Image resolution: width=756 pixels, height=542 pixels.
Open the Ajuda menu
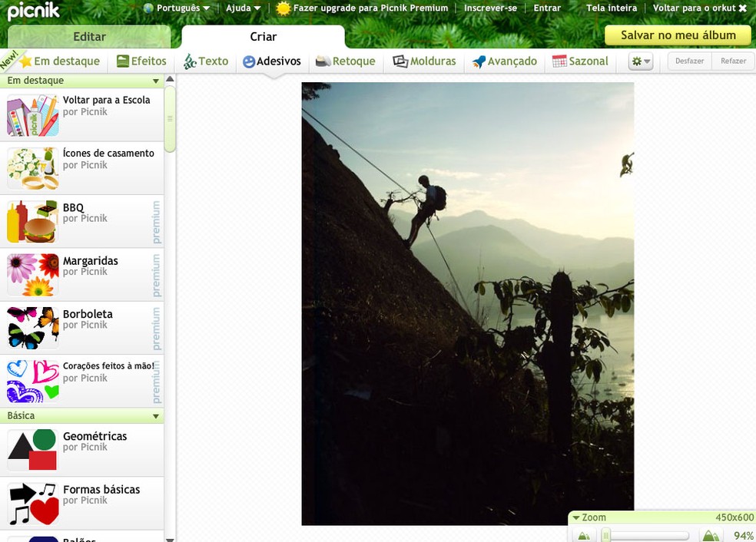click(x=242, y=8)
